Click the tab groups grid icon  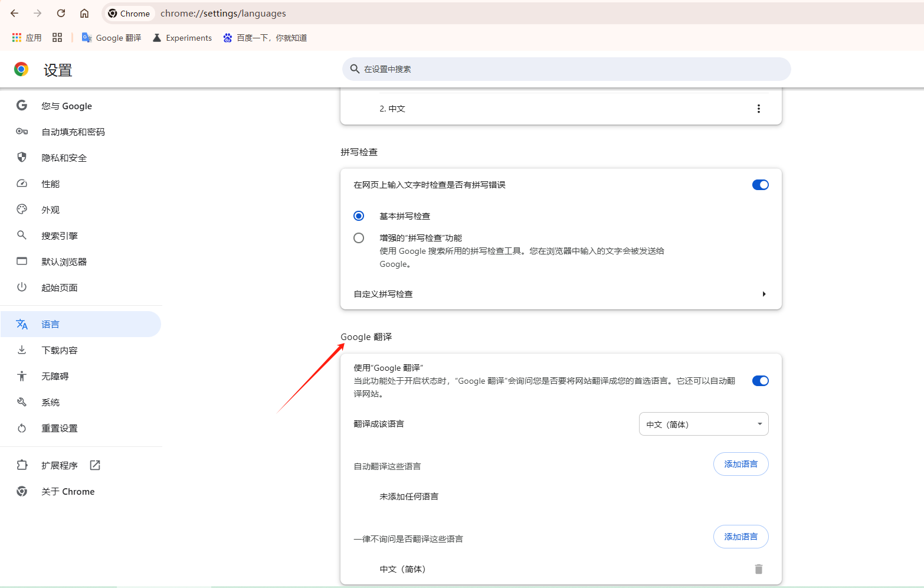[57, 37]
